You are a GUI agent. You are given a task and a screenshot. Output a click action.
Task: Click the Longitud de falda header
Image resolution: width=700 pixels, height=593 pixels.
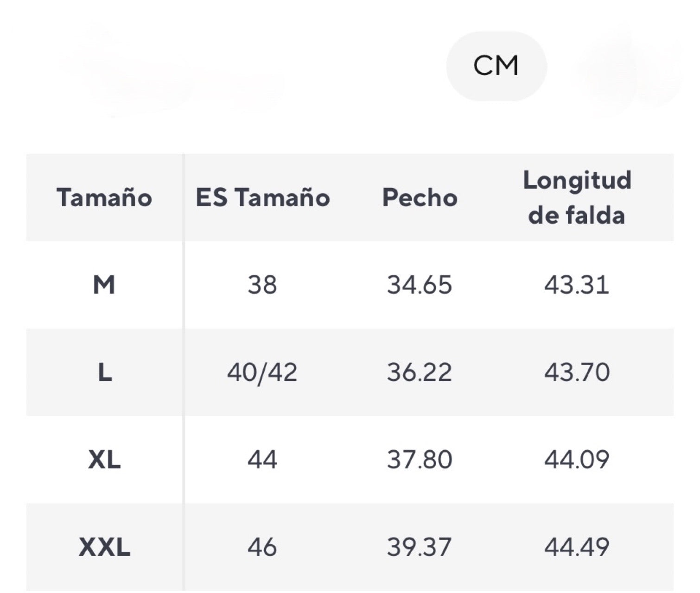[x=577, y=197]
